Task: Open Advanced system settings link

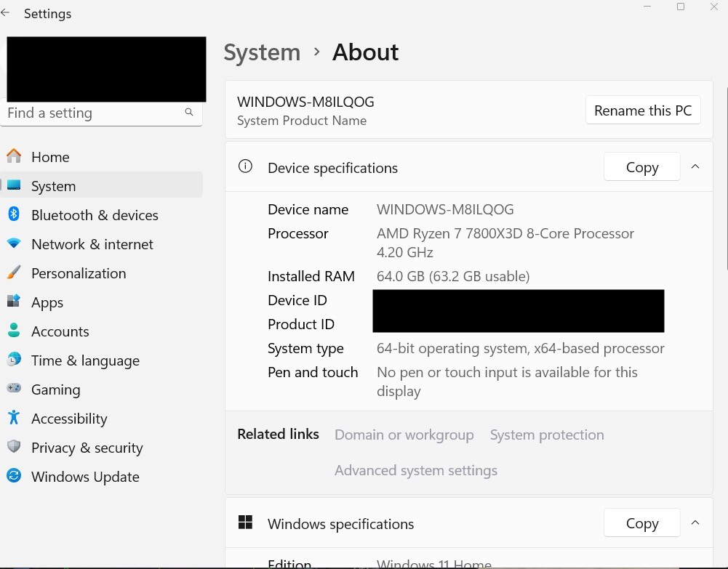Action: (x=415, y=470)
